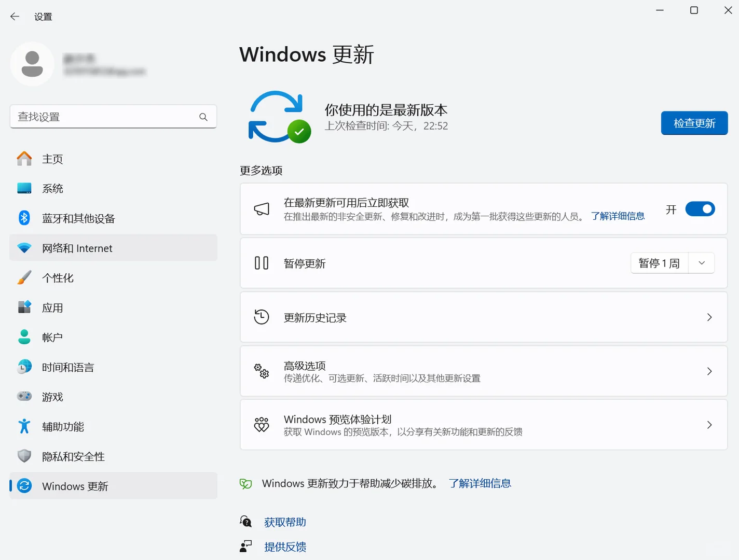
Task: Click the gear icon beside 高级选项
Action: [x=262, y=371]
